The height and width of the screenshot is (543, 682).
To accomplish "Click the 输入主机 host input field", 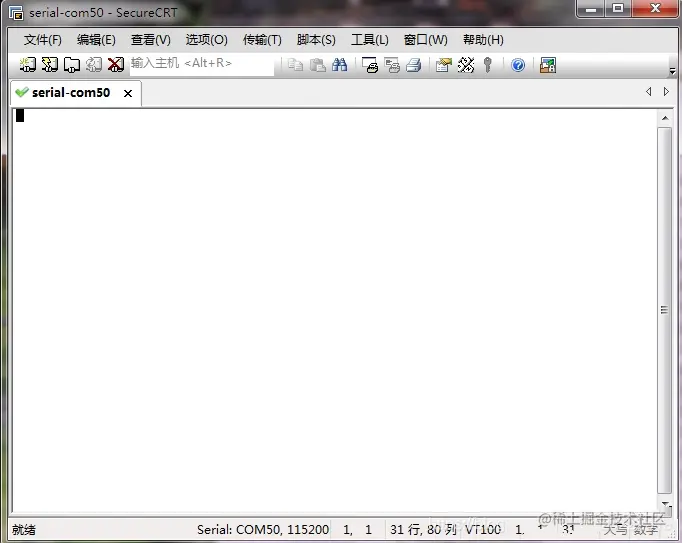I will (x=201, y=64).
